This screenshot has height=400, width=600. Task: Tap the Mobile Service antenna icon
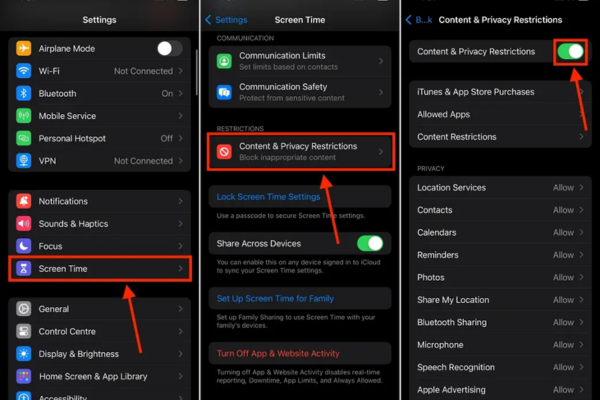pos(23,116)
